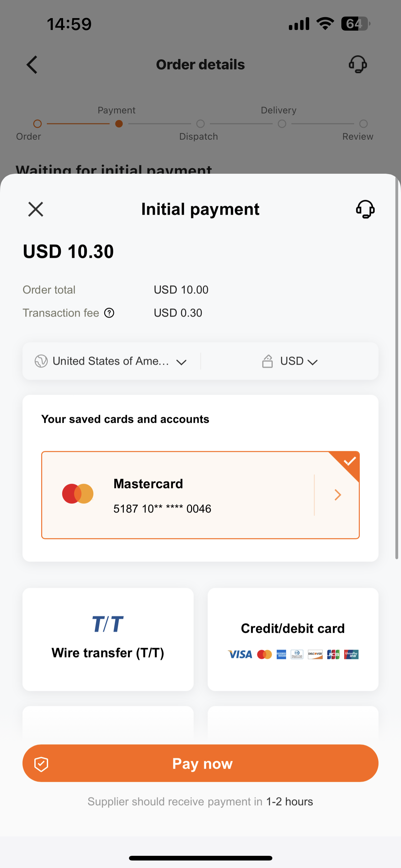401x868 pixels.
Task: Tap the Transaction fee help icon
Action: 109,313
